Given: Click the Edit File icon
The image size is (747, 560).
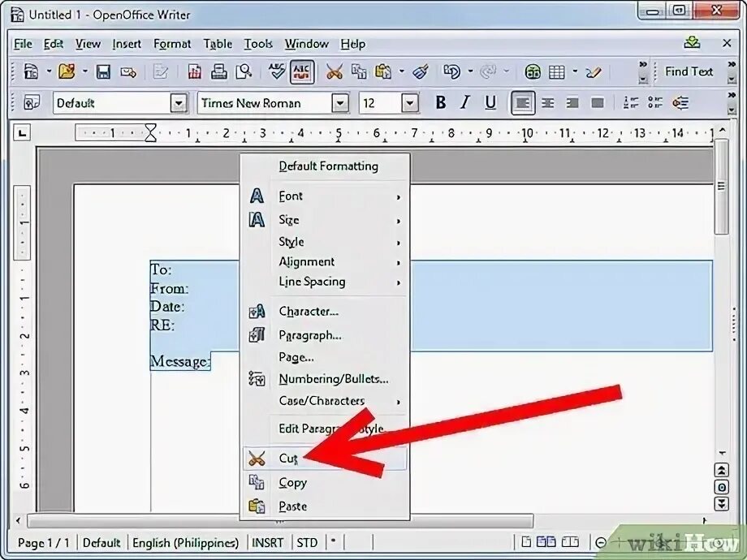Looking at the screenshot, I should (161, 72).
